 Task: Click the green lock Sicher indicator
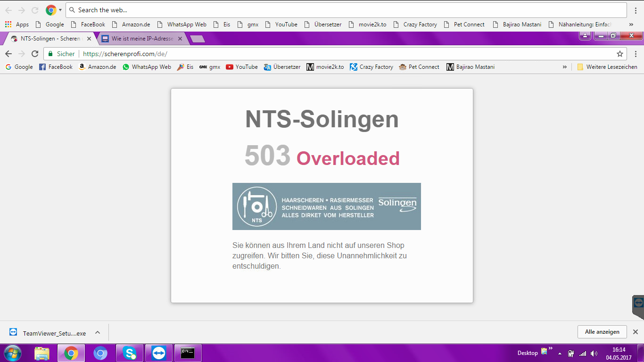[x=61, y=54]
